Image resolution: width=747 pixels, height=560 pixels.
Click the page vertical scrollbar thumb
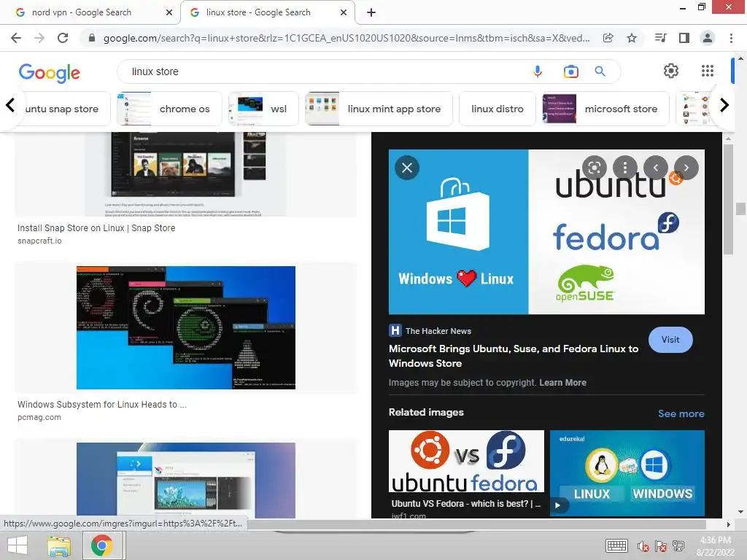pyautogui.click(x=740, y=209)
